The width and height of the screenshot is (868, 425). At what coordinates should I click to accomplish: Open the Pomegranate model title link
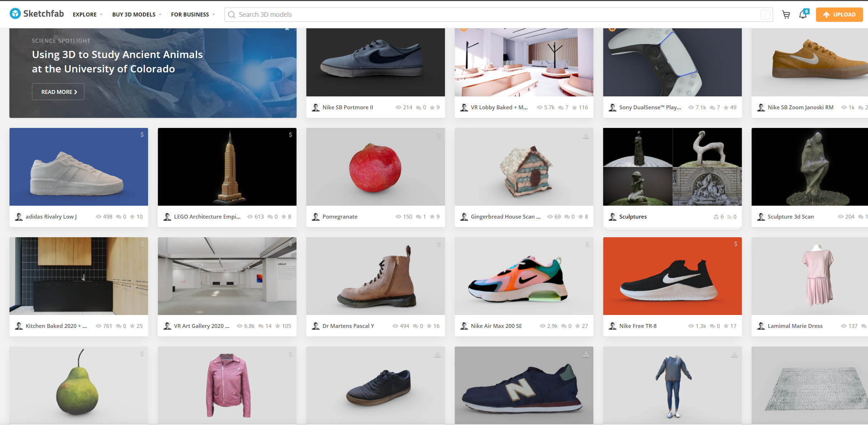(x=340, y=217)
